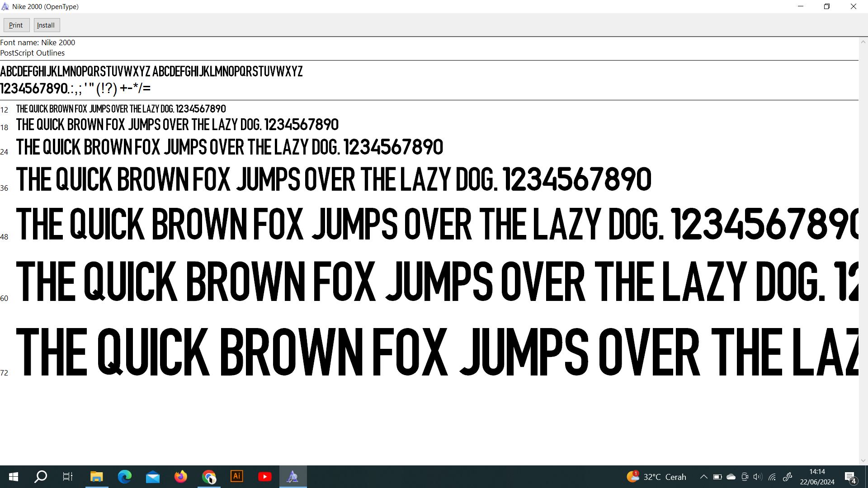Image resolution: width=868 pixels, height=488 pixels.
Task: Open Task View from taskbar
Action: 68,477
